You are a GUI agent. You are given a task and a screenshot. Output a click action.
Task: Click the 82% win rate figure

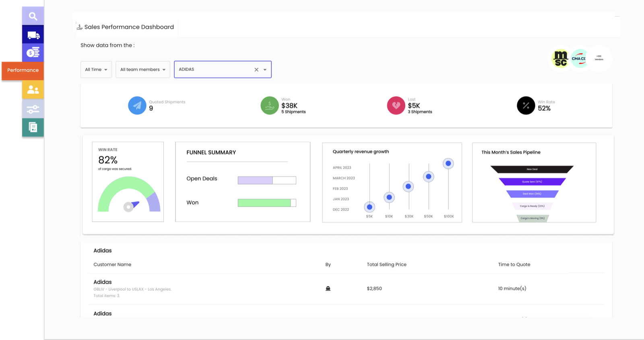click(x=108, y=160)
